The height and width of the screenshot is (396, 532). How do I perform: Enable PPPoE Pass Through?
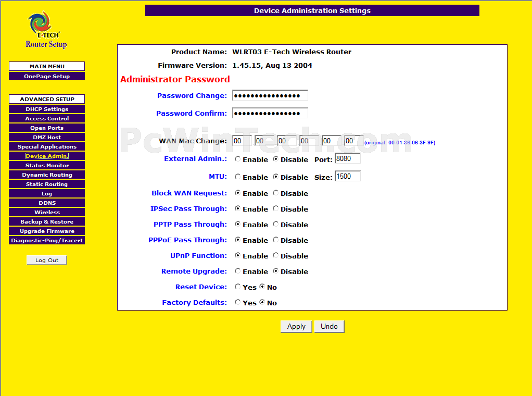click(x=237, y=240)
